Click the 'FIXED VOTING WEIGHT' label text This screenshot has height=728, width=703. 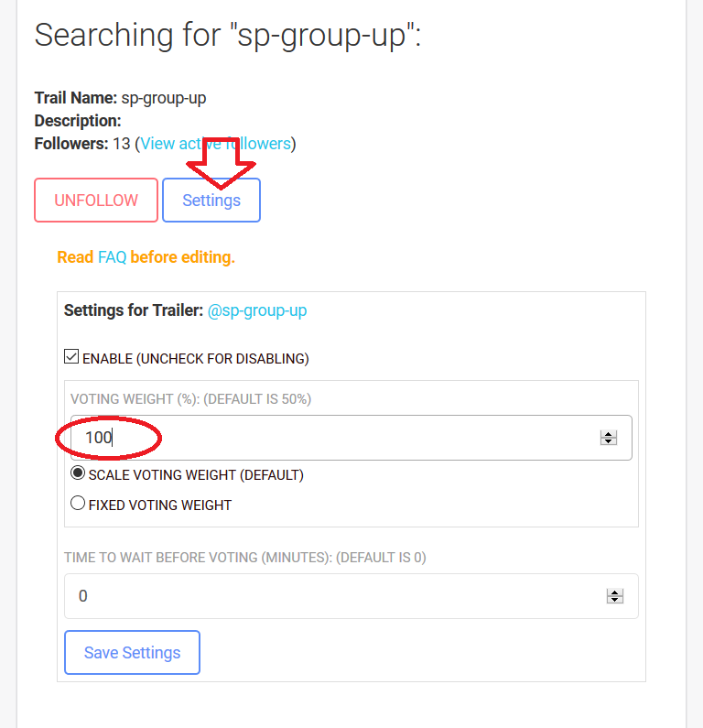tap(160, 505)
